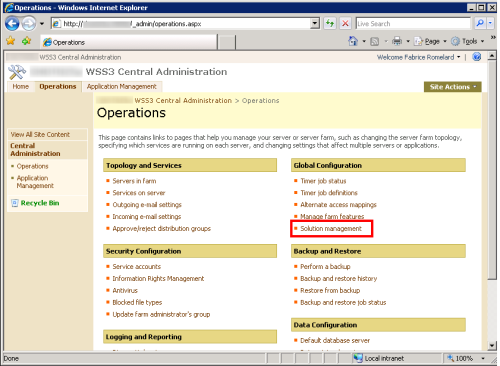Show more toolbar items chevron
The height and width of the screenshot is (366, 500).
[493, 37]
